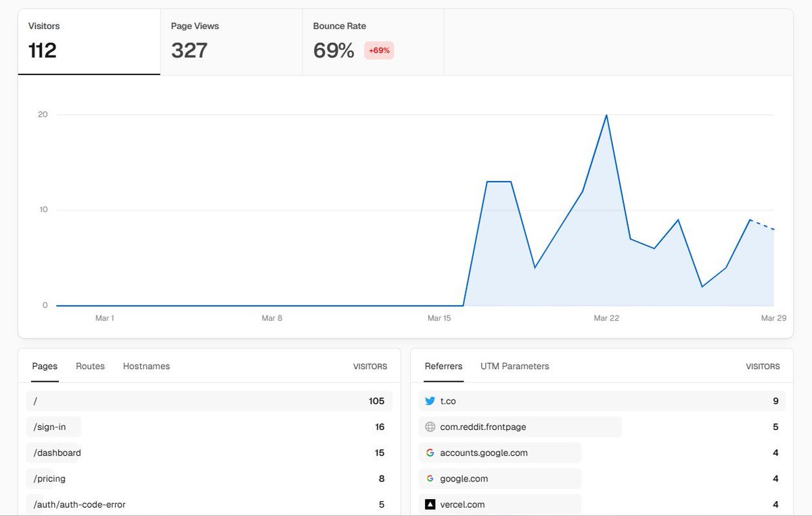This screenshot has height=516, width=812.
Task: Select the accounts.google.com referrer row
Action: [602, 452]
